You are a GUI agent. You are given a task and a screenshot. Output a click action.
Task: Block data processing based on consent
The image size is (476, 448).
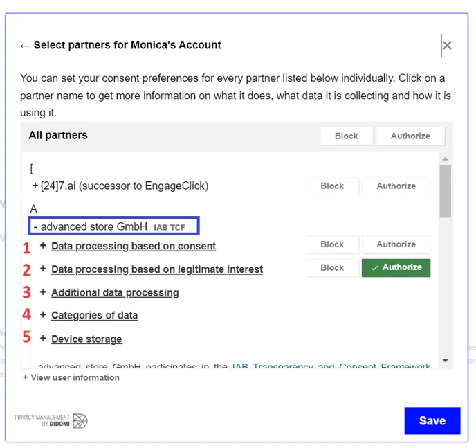pos(332,244)
